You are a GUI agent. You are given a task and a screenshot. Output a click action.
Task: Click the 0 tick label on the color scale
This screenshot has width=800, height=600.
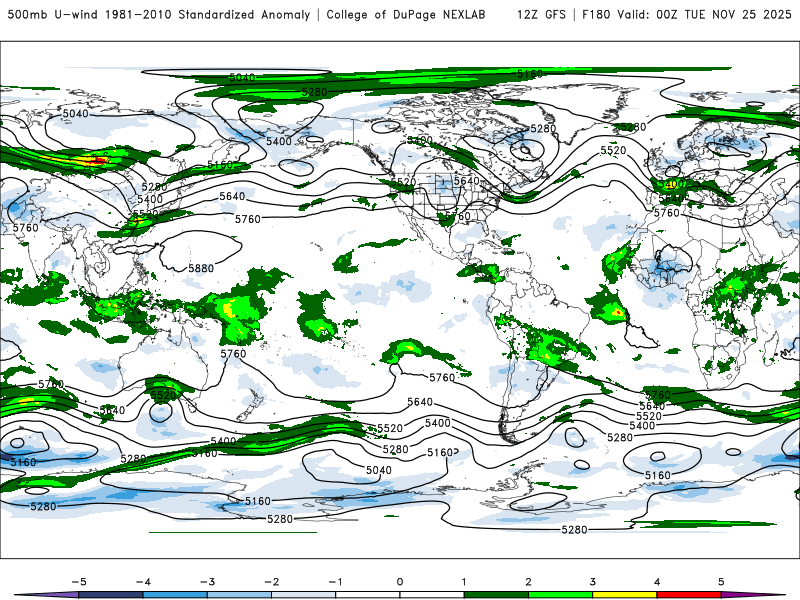coord(400,582)
